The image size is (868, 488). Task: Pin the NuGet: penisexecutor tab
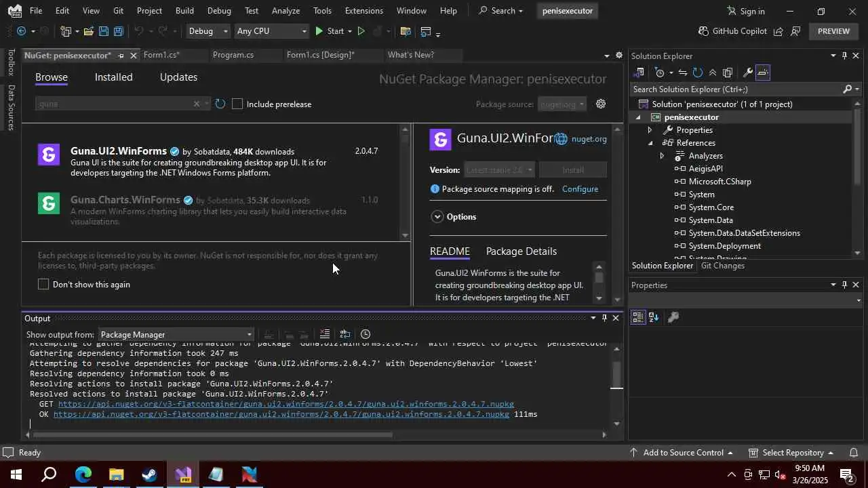[121, 56]
